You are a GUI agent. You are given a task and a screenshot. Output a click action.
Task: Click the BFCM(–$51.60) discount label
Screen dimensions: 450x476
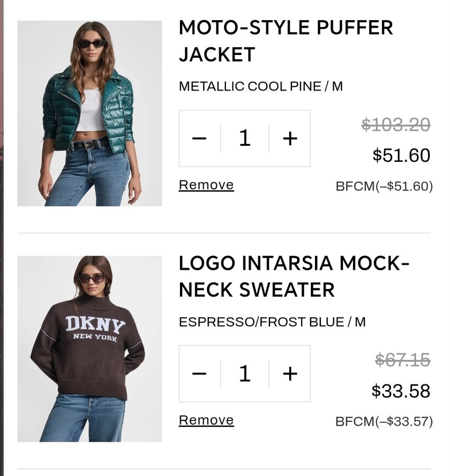pos(384,186)
